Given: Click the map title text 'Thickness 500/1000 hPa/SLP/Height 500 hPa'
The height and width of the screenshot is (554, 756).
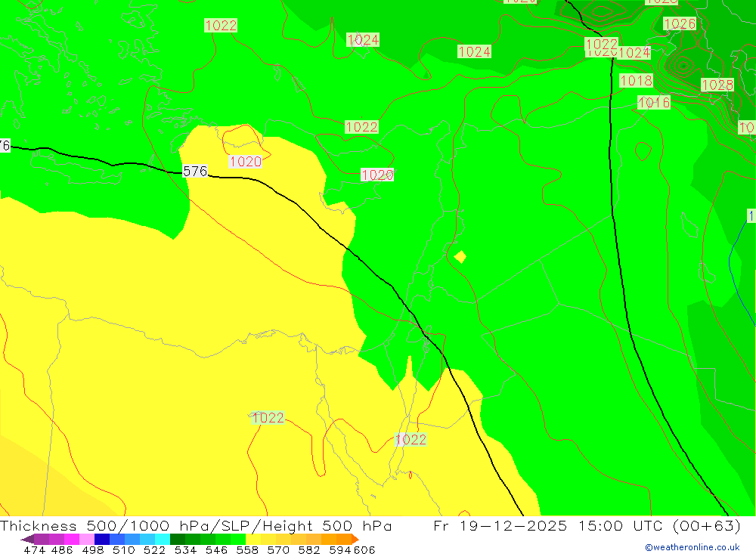Looking at the screenshot, I should pos(196,525).
